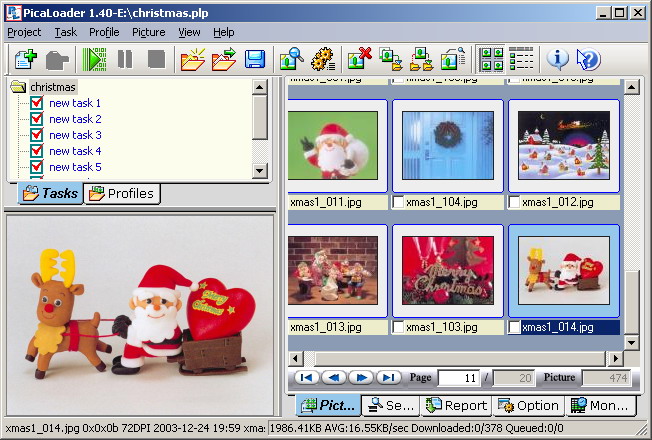Click the new task icon with green plus
652x440 pixels.
(x=26, y=59)
